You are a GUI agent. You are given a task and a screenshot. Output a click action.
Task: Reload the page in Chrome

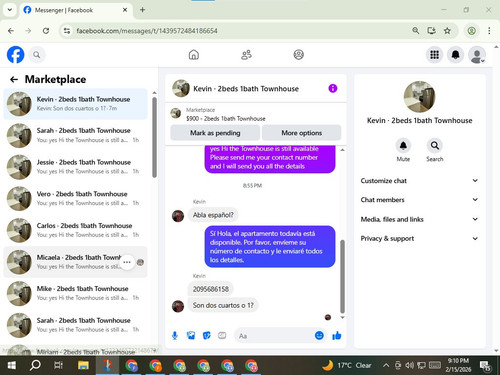point(46,31)
